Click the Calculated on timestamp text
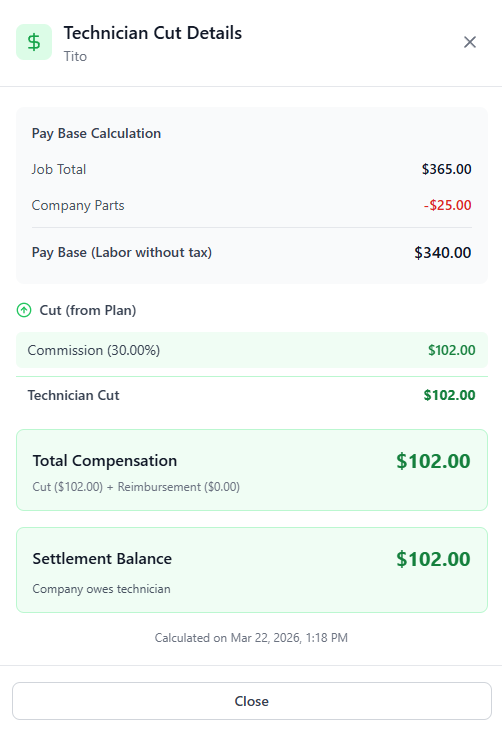 pyautogui.click(x=251, y=638)
